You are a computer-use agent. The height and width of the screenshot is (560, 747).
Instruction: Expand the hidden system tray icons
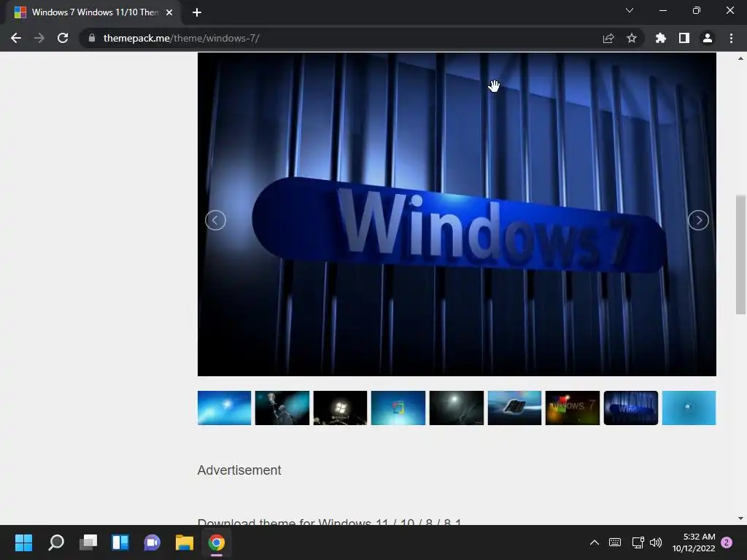595,542
